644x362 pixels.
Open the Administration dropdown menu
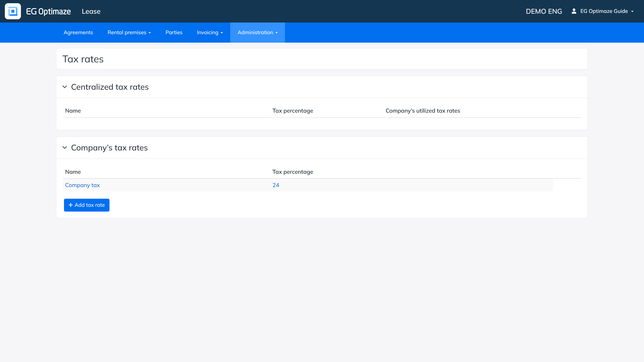click(258, 32)
